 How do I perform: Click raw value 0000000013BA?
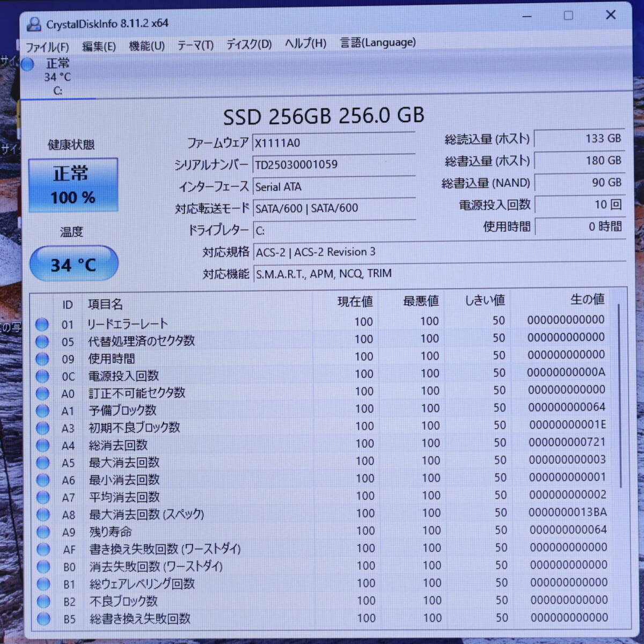(567, 512)
